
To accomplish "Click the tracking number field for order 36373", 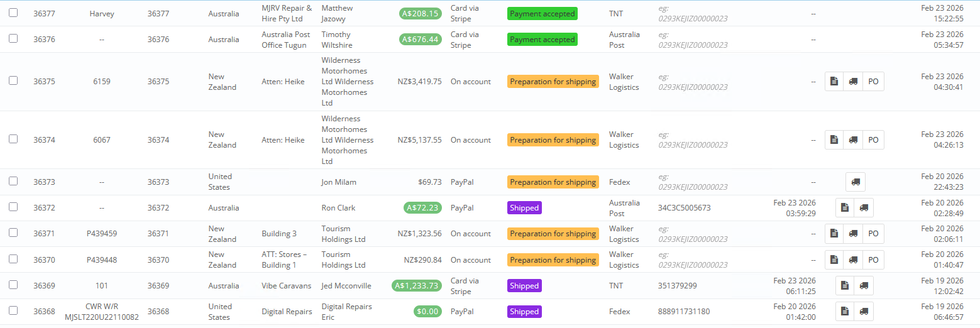I will [x=693, y=182].
